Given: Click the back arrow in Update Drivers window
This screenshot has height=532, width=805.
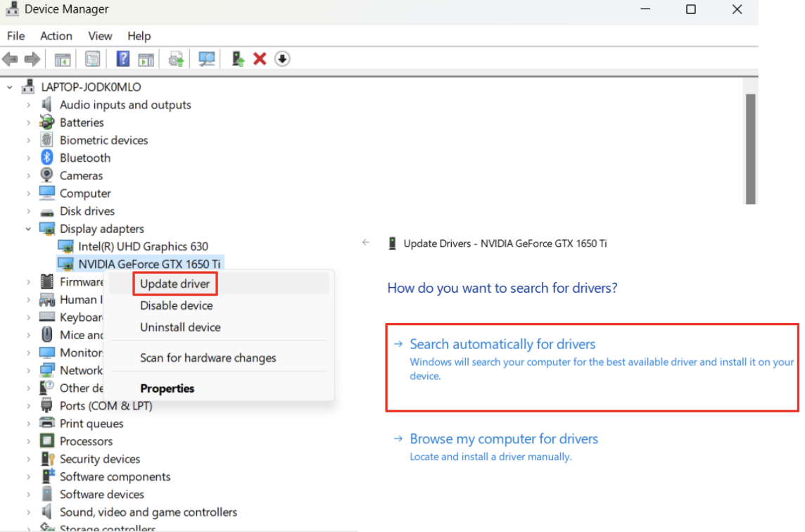Looking at the screenshot, I should click(x=365, y=242).
